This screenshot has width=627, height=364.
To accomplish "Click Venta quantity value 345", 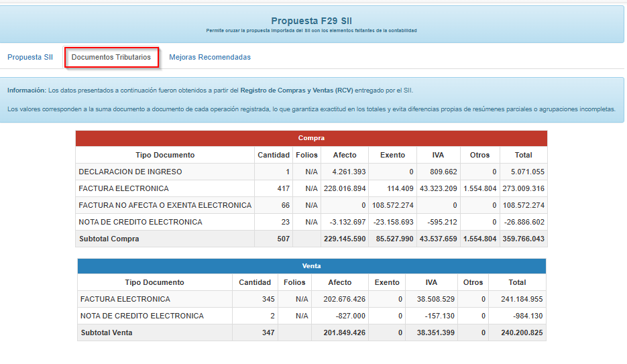I will tap(268, 299).
